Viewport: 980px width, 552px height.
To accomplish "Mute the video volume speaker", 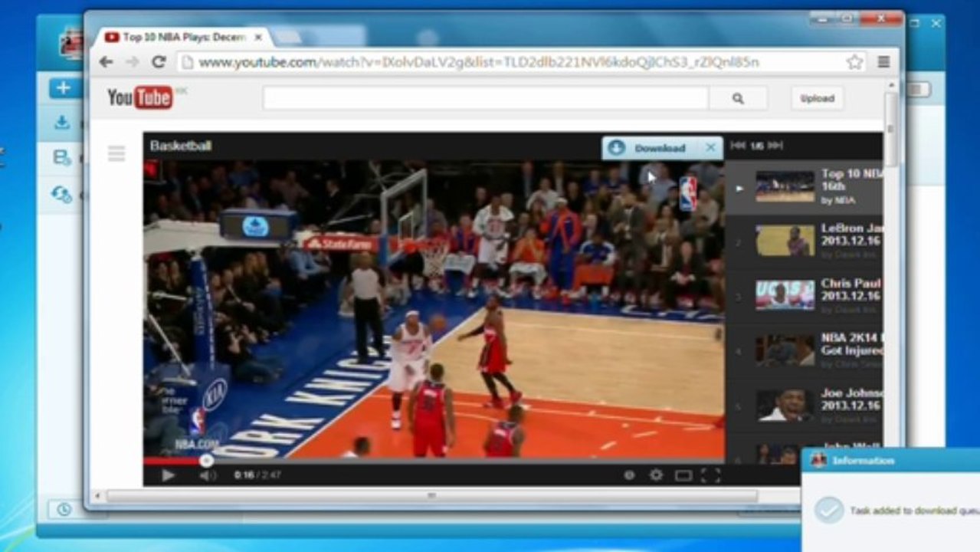I will (208, 475).
